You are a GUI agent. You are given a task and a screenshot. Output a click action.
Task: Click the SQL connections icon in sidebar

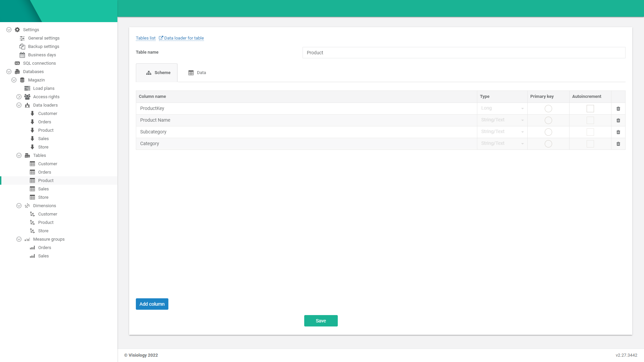(17, 63)
